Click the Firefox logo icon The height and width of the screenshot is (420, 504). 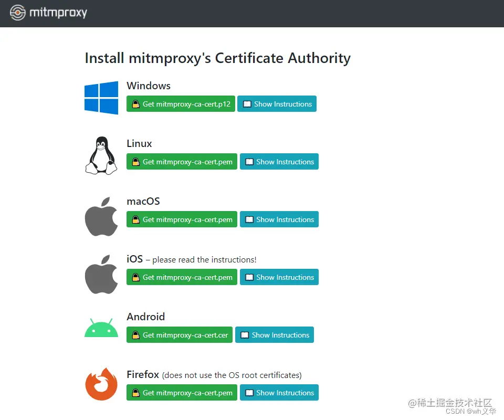tap(101, 384)
